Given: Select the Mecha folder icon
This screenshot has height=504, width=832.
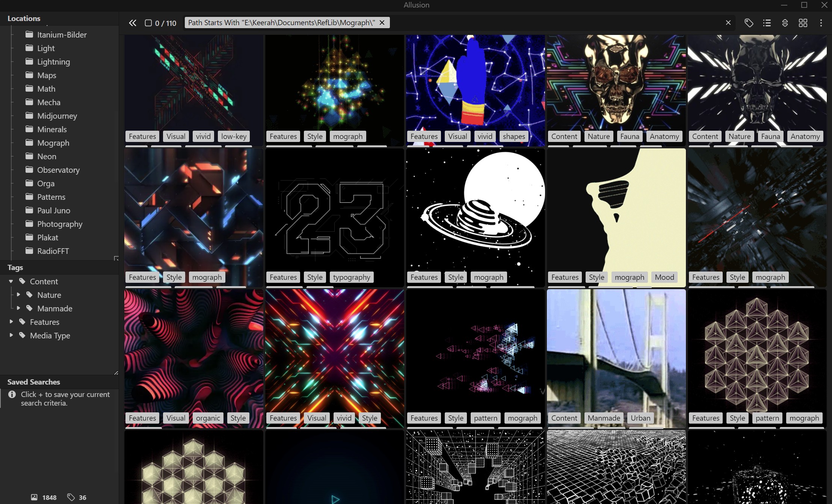Looking at the screenshot, I should pos(29,102).
